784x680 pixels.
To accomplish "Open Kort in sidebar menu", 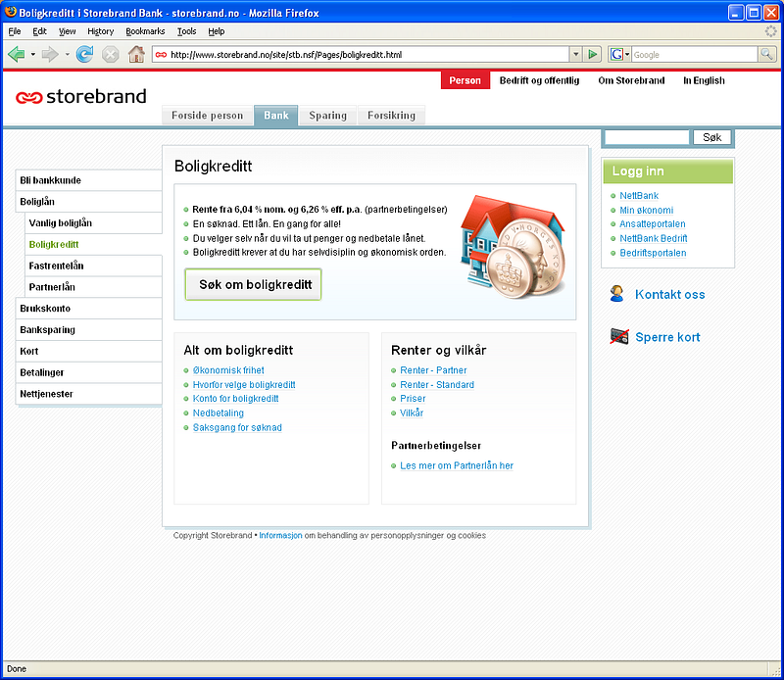I will pos(89,351).
